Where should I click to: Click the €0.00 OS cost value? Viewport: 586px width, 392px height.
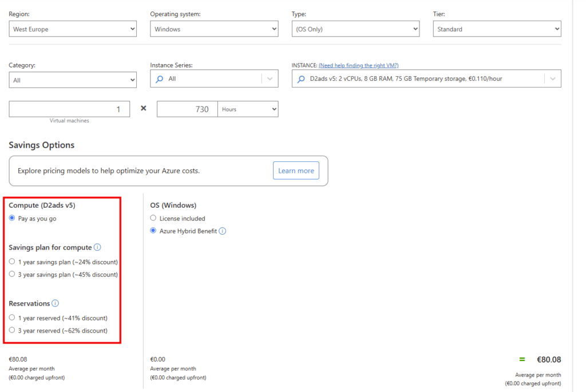point(158,359)
